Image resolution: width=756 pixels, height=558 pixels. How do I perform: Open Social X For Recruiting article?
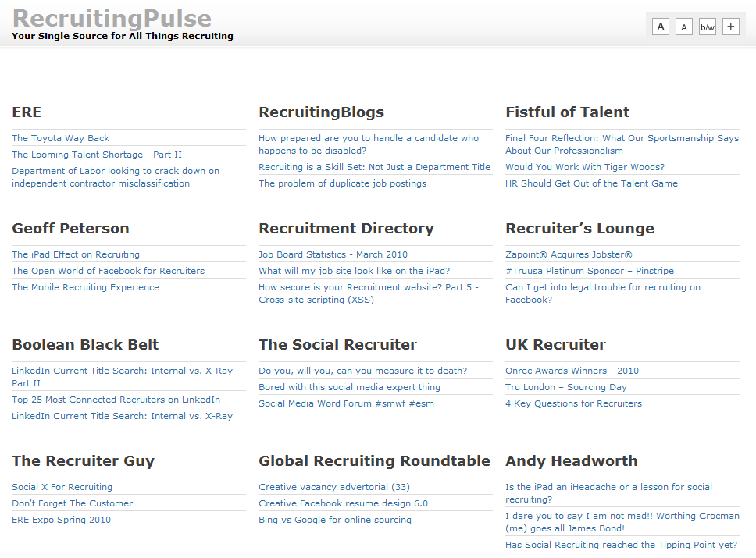coord(62,486)
